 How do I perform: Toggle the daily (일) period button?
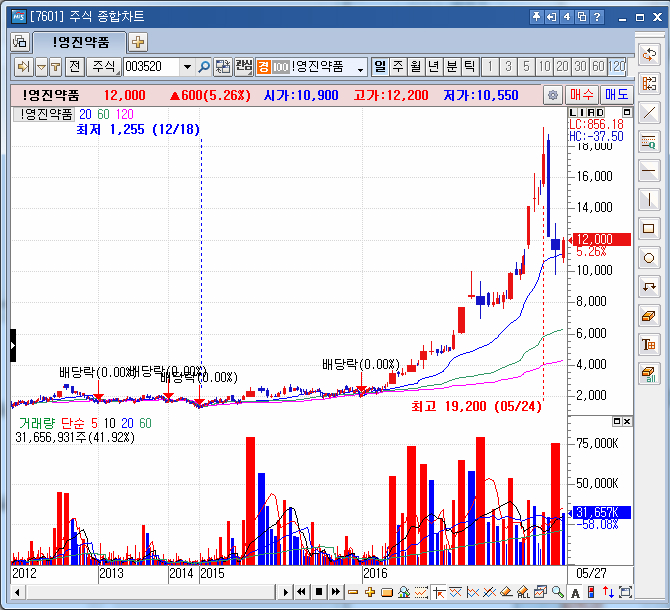380,67
